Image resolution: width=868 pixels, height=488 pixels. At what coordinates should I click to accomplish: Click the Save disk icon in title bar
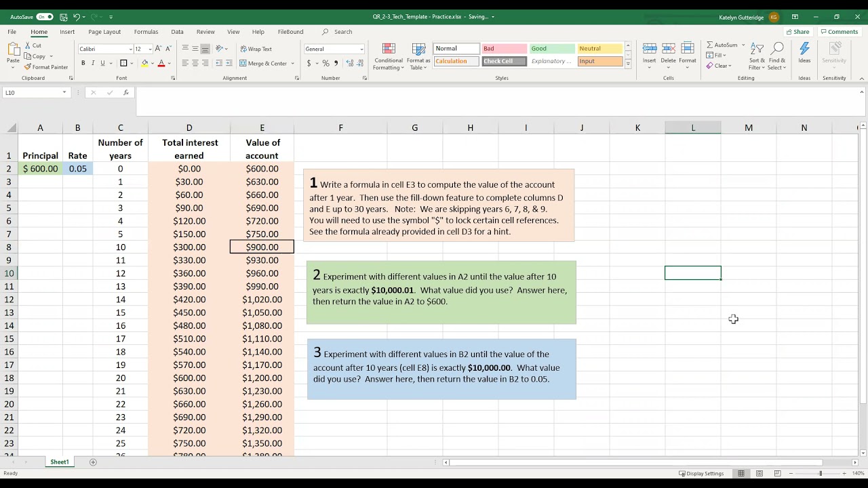coord(63,16)
